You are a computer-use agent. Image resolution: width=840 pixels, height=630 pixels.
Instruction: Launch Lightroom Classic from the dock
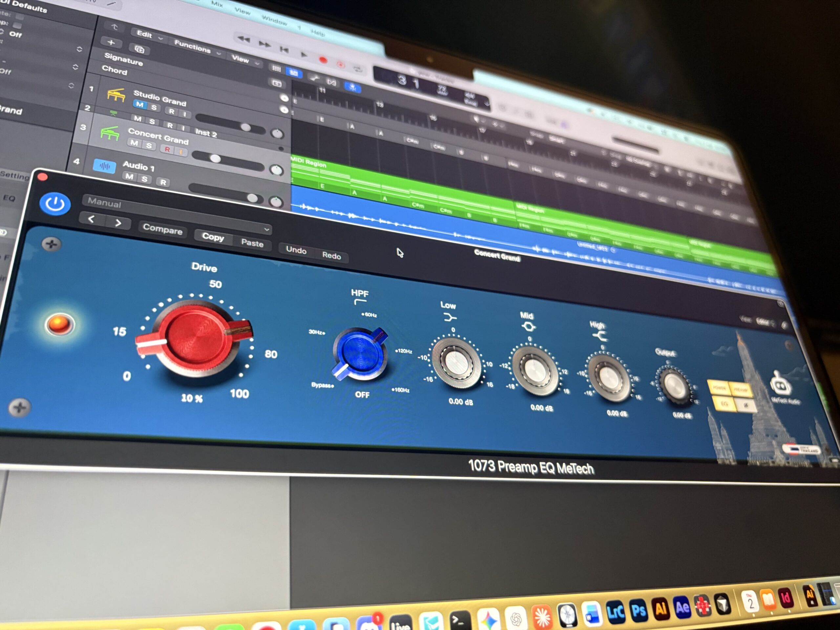[616, 612]
